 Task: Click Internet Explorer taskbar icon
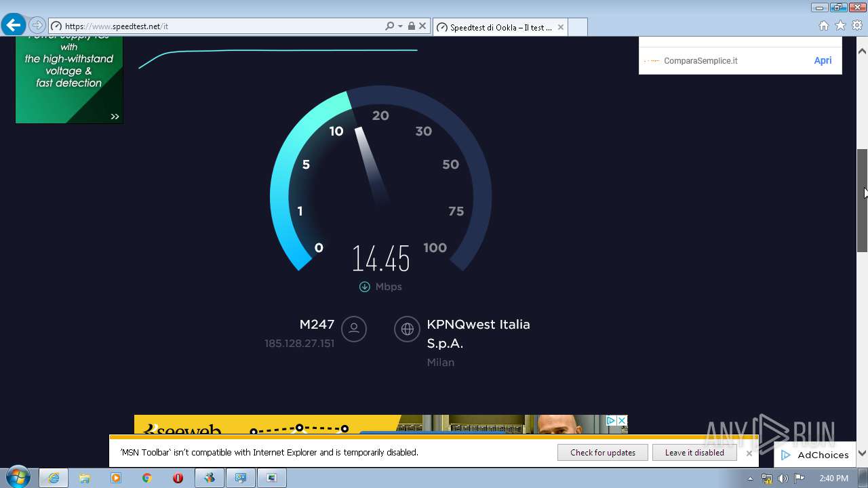click(53, 478)
